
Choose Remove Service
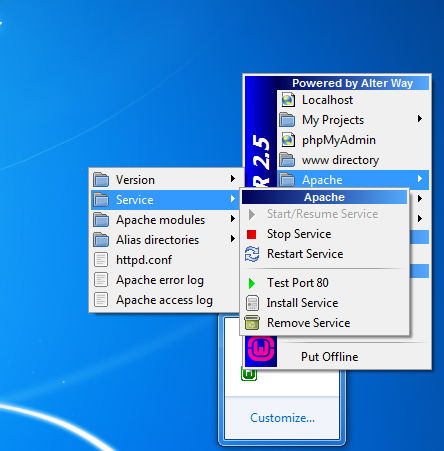pos(324,323)
